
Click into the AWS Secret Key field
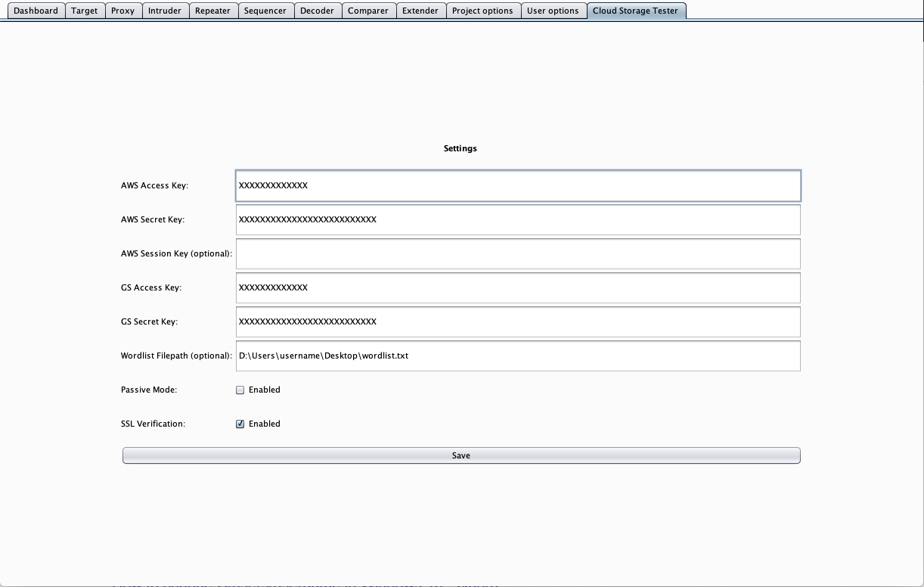pos(518,219)
